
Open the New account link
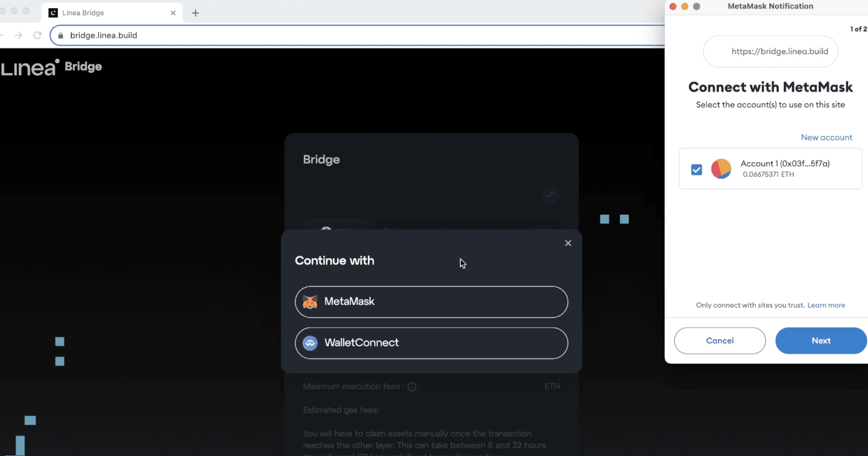[x=826, y=138]
